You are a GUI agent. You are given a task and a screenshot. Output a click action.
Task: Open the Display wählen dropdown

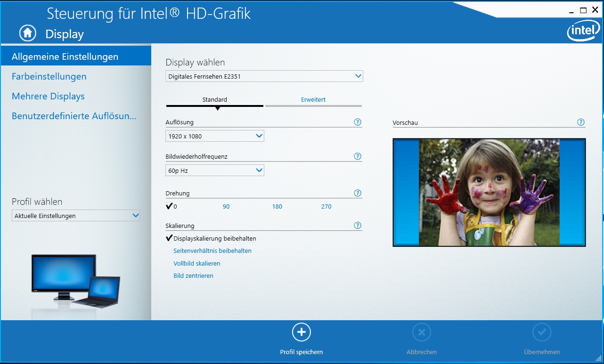pyautogui.click(x=264, y=76)
